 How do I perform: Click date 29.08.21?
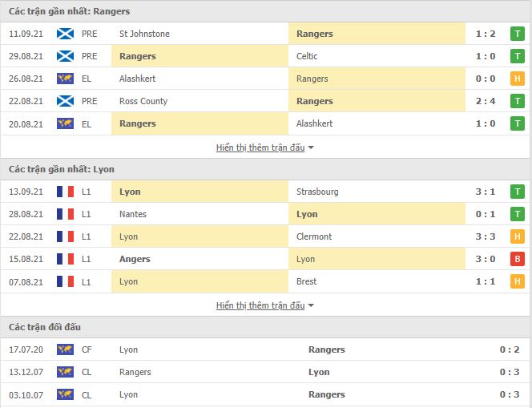26,56
